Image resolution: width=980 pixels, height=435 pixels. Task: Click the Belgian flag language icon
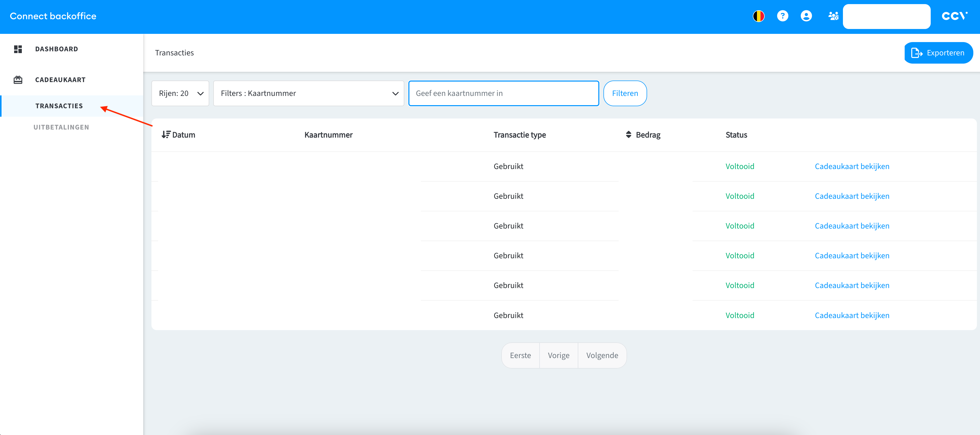click(x=758, y=16)
